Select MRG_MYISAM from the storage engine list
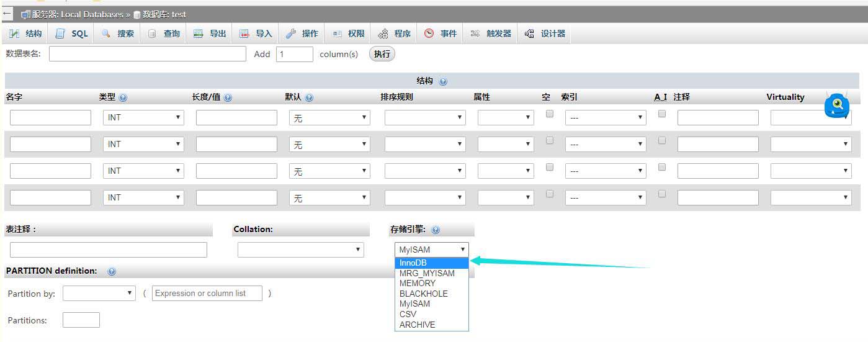 pos(432,273)
